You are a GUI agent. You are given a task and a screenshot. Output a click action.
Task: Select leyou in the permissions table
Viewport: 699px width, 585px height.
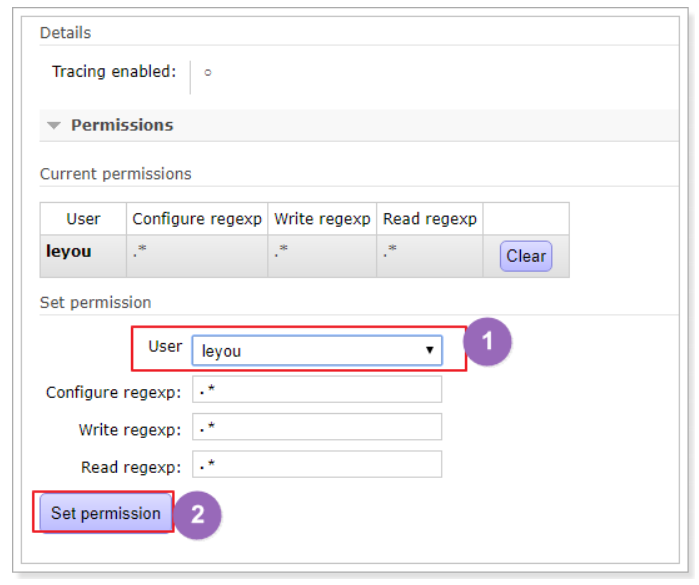click(69, 251)
